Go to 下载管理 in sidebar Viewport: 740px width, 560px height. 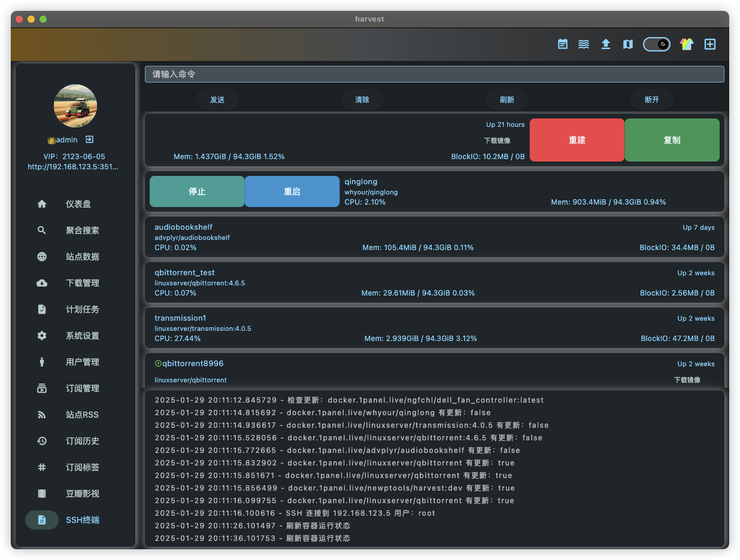(82, 283)
